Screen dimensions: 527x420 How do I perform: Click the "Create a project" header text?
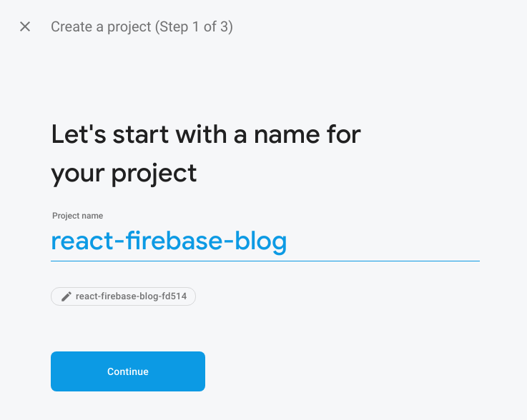[101, 26]
